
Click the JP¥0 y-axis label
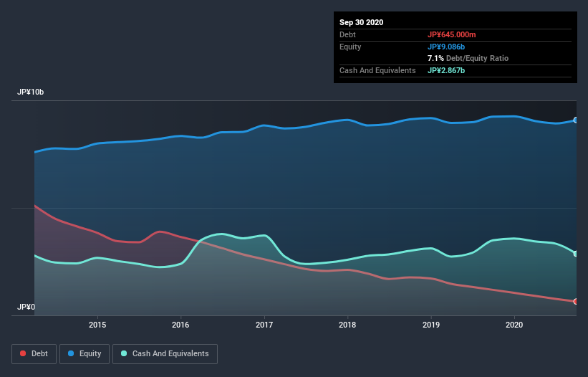(26, 307)
